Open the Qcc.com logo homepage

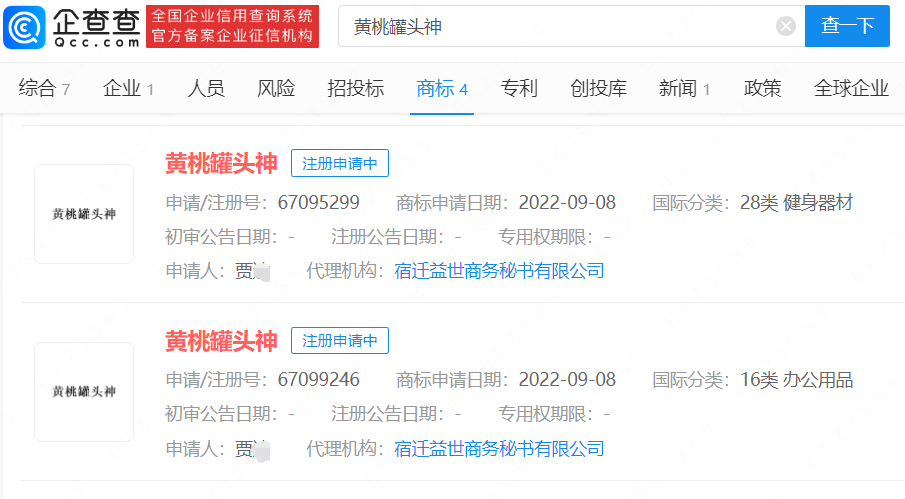pyautogui.click(x=72, y=27)
